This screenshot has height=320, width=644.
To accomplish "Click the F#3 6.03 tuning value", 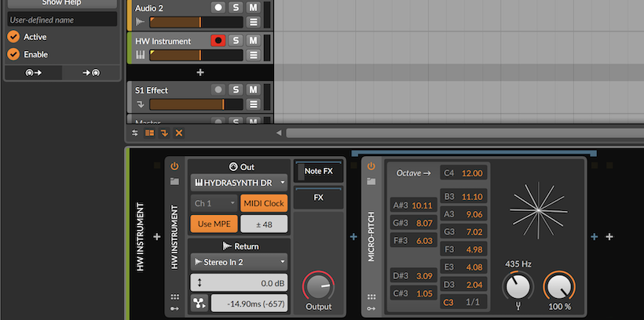I will click(x=414, y=241).
